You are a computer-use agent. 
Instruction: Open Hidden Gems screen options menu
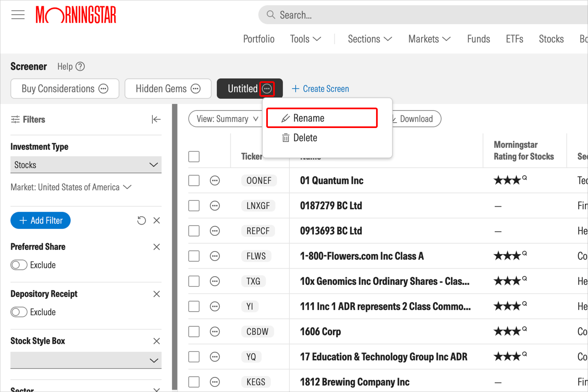coord(196,88)
